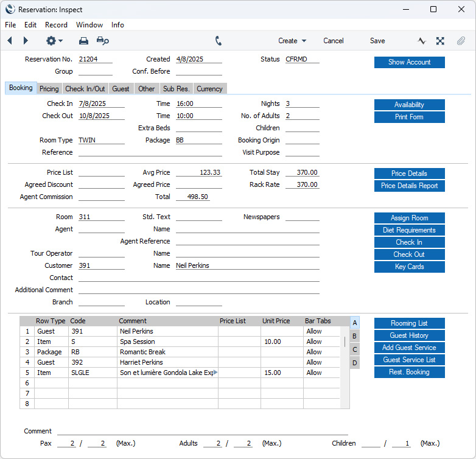
Task: Select flip B of the matrix
Action: pos(355,336)
